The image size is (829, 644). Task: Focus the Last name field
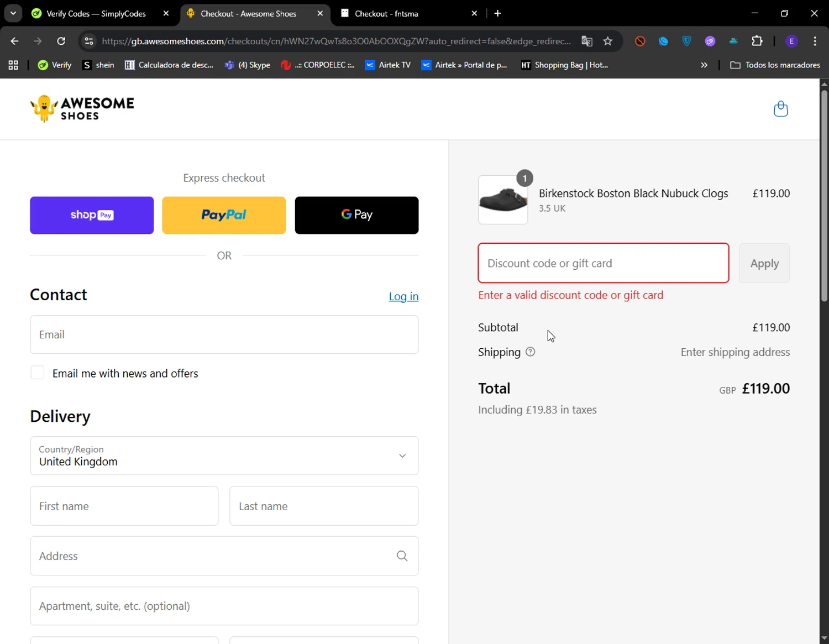[324, 506]
